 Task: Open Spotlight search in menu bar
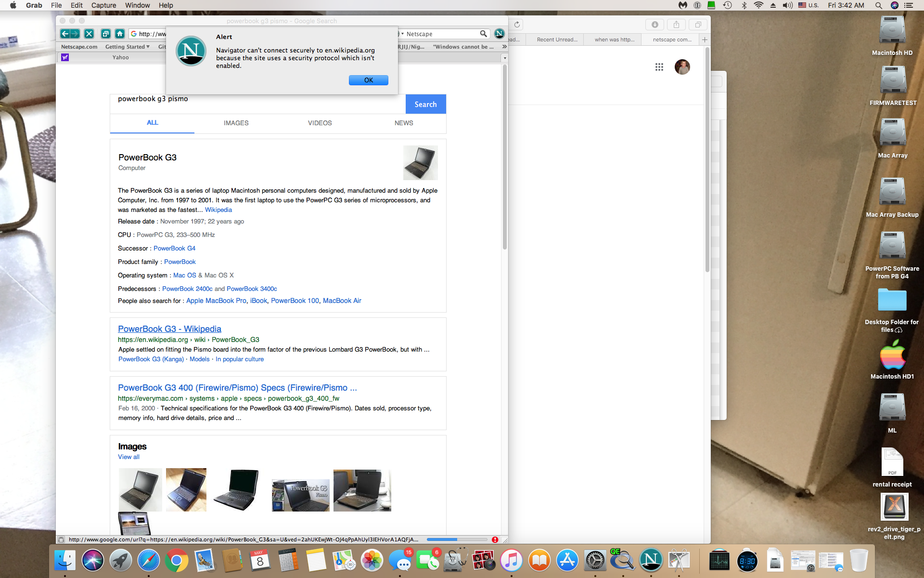pyautogui.click(x=878, y=5)
